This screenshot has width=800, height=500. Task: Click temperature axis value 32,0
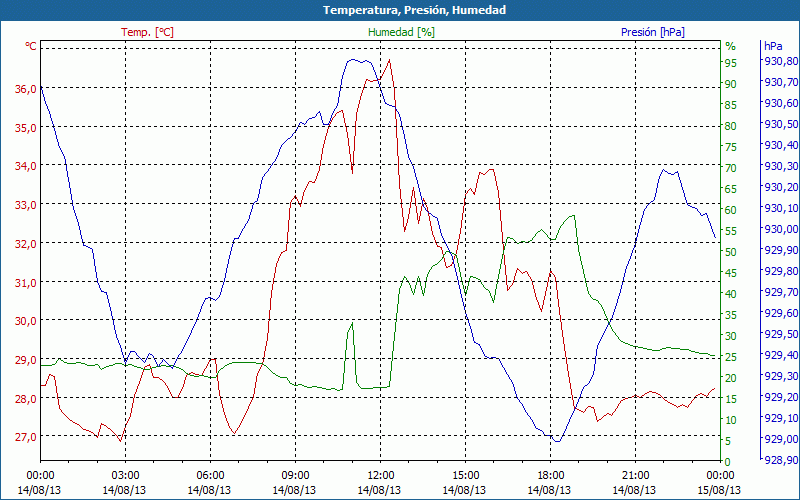tap(25, 244)
